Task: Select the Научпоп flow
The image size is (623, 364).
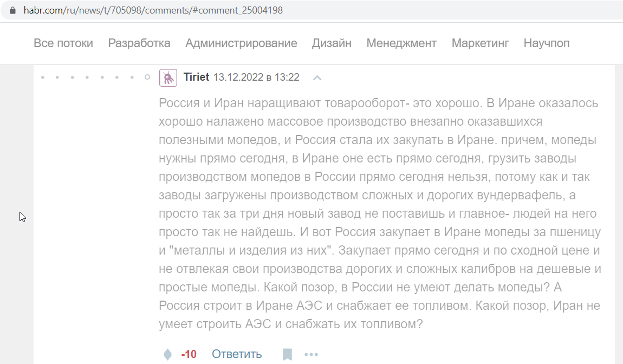Action: tap(546, 43)
